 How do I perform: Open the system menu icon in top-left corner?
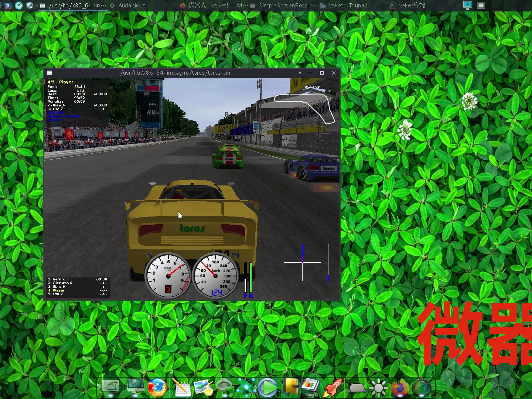7,6
